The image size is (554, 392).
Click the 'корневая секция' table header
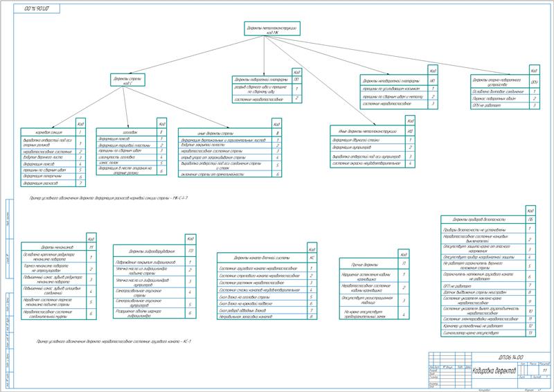(48, 132)
